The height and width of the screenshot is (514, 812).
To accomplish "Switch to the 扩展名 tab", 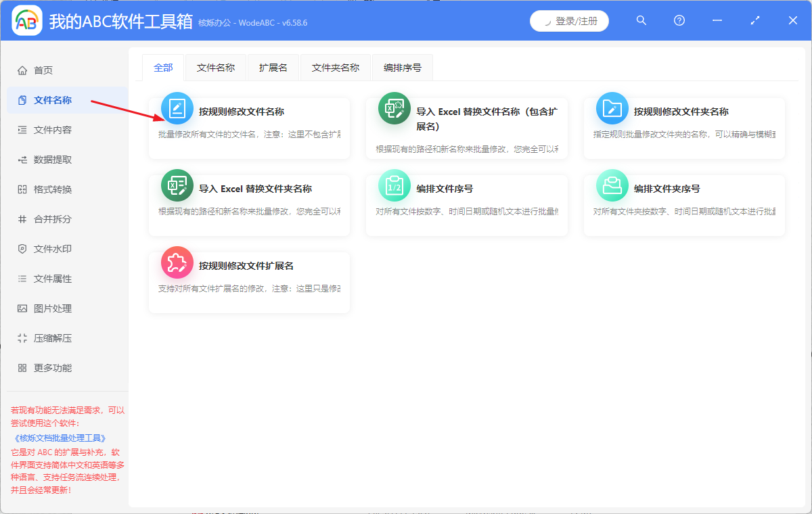I will pyautogui.click(x=273, y=68).
